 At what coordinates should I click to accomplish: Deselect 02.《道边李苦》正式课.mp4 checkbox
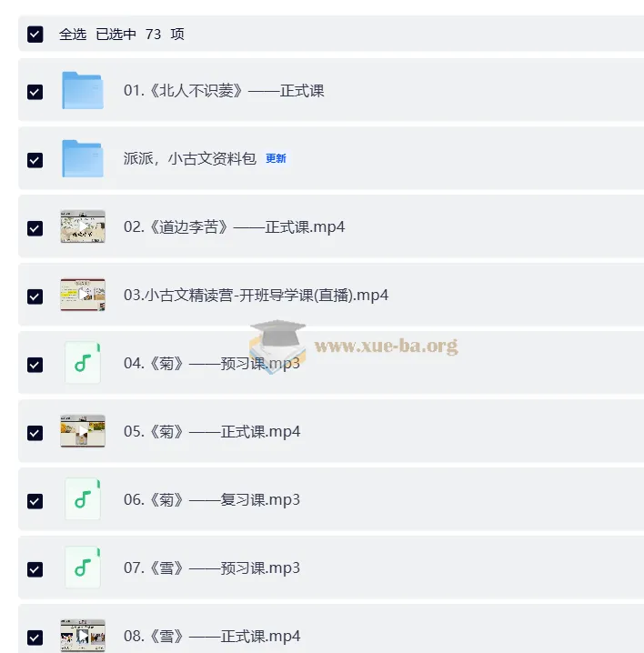point(35,228)
